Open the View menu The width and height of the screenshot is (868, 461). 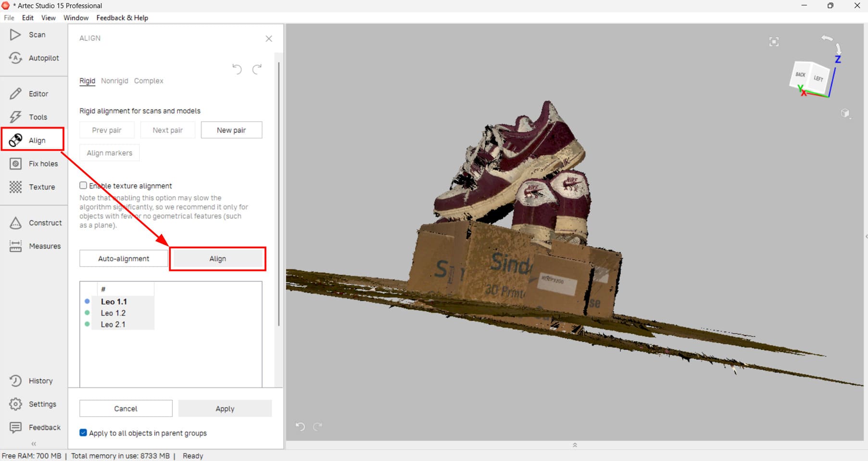click(x=48, y=18)
